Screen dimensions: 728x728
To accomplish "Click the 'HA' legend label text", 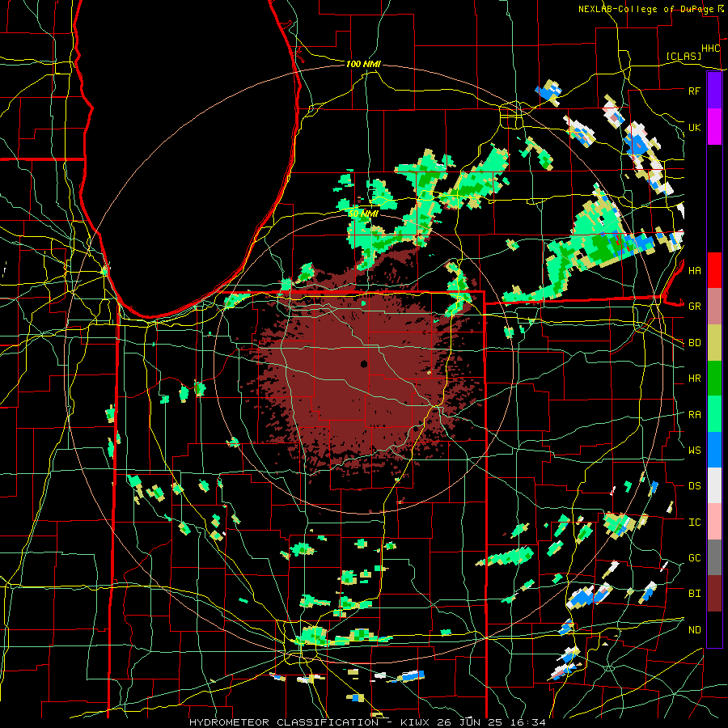I will [x=694, y=270].
